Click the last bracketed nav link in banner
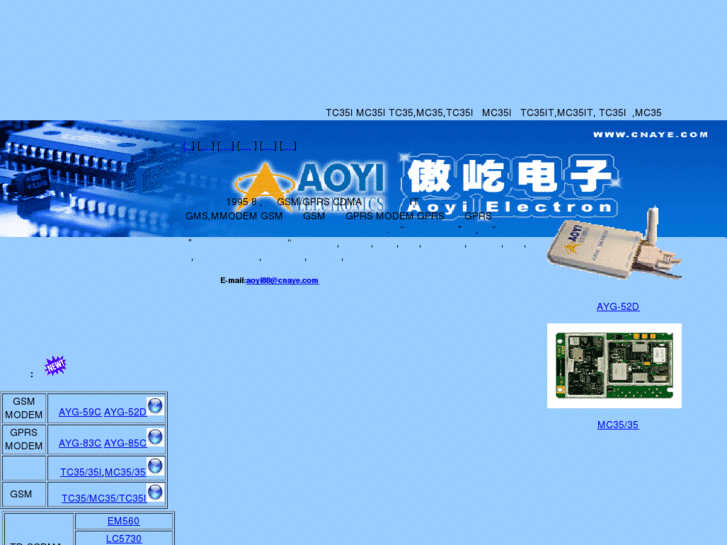Screen dimensions: 727x545 coord(288,147)
